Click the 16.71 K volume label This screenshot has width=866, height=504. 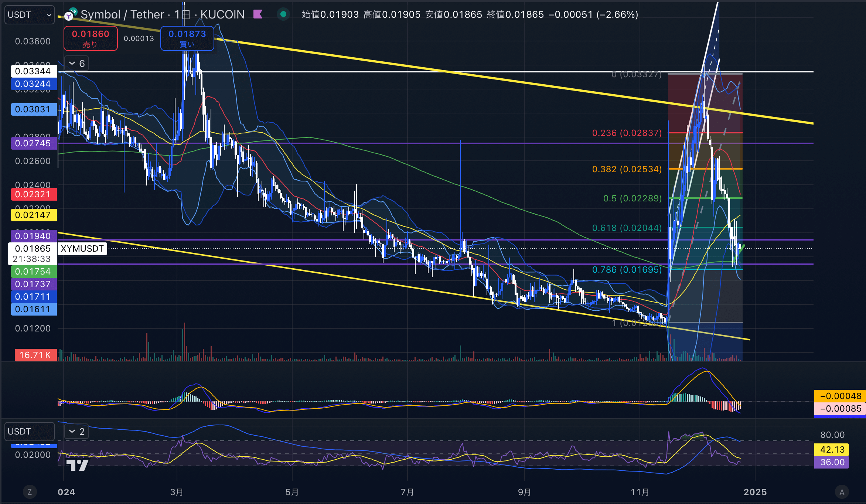(35, 355)
